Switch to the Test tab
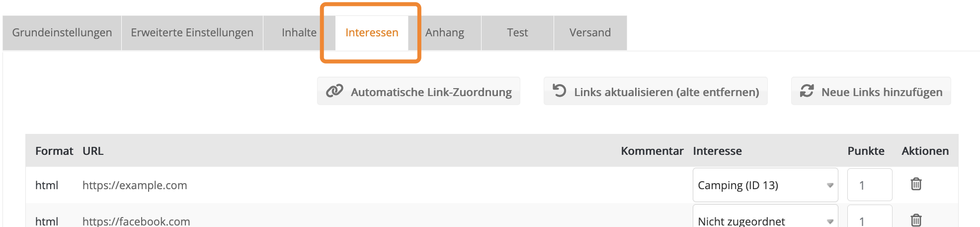Image resolution: width=980 pixels, height=227 pixels. pyautogui.click(x=517, y=33)
